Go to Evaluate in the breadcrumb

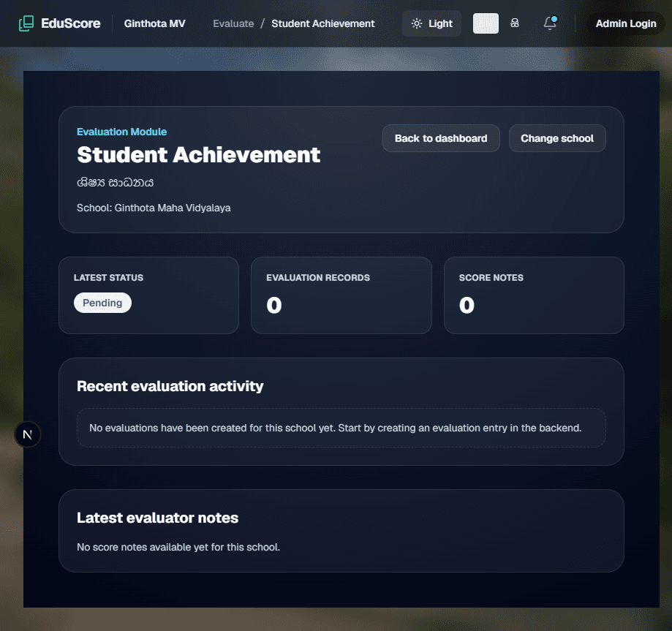click(x=233, y=23)
